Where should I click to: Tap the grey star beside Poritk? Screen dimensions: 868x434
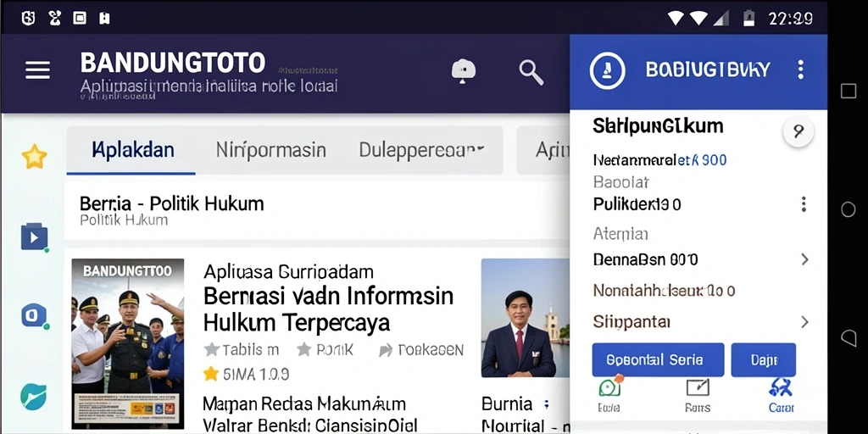coord(304,349)
